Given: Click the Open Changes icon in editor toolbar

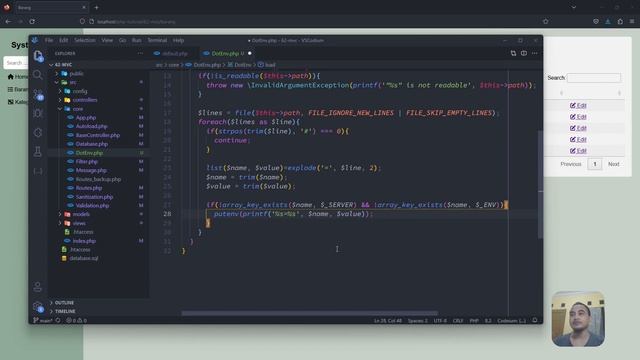Looking at the screenshot, I should pos(513,53).
